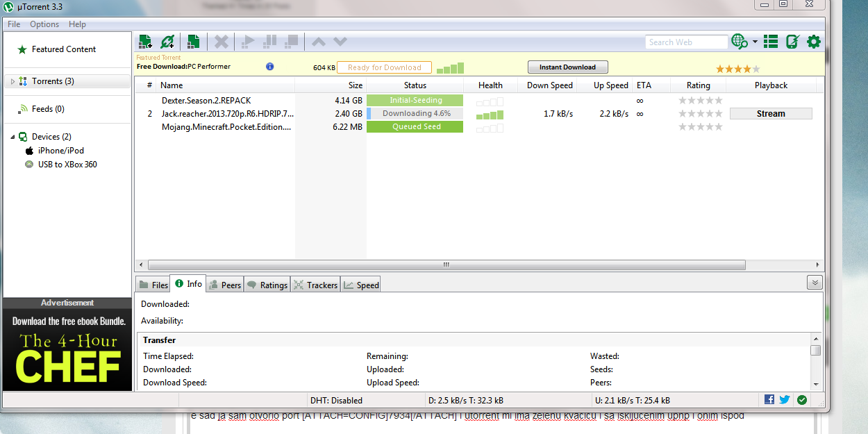868x434 pixels.
Task: Open the Options menu
Action: tap(44, 24)
